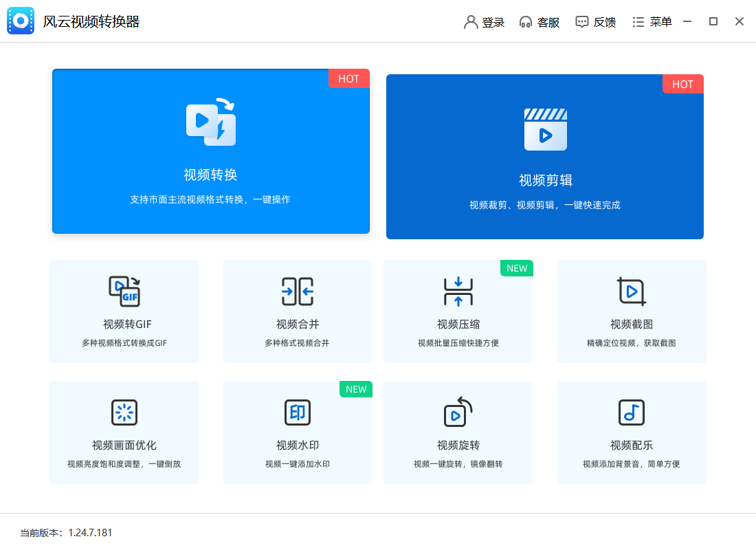Open the 视频截图 (Video Screenshot) feature
The width and height of the screenshot is (756, 550).
point(631,311)
